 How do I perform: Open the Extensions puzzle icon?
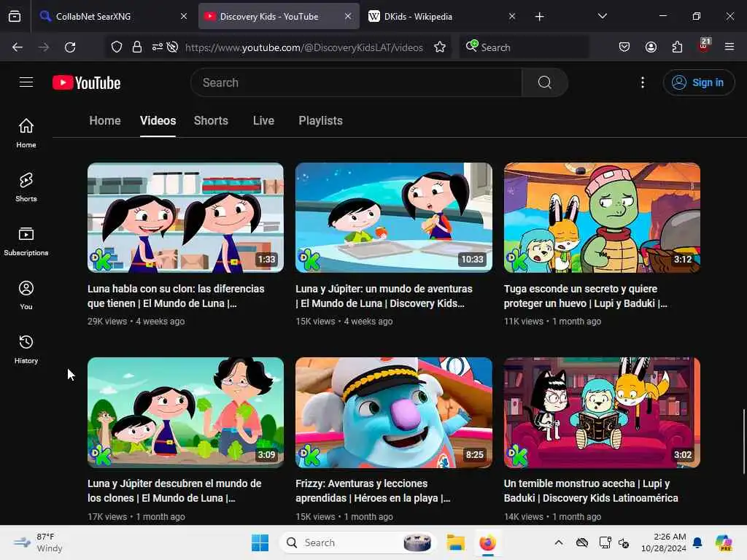[677, 47]
